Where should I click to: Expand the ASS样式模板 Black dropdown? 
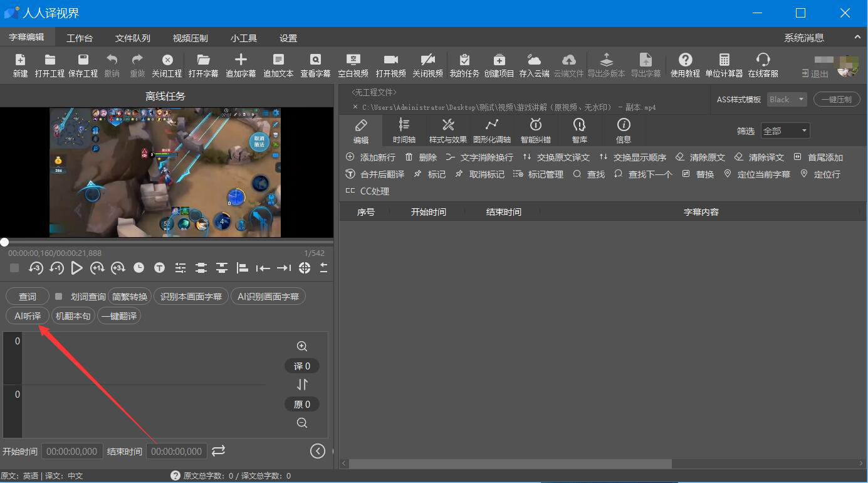click(787, 99)
